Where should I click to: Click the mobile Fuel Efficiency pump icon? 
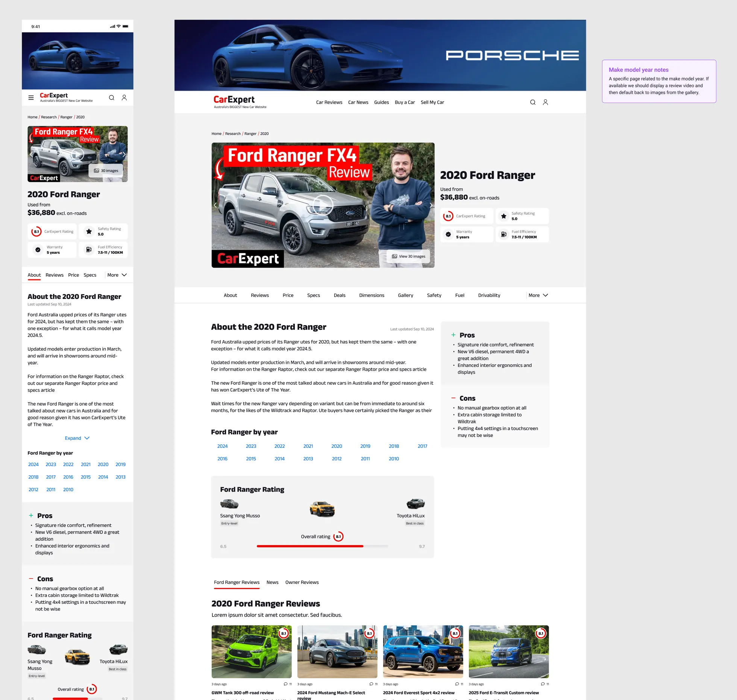coord(89,250)
